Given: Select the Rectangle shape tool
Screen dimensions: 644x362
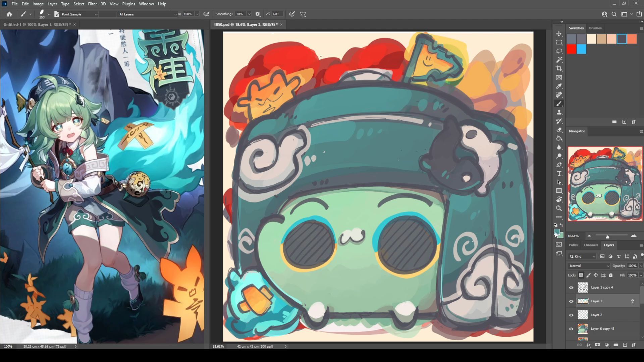Looking at the screenshot, I should tap(559, 191).
